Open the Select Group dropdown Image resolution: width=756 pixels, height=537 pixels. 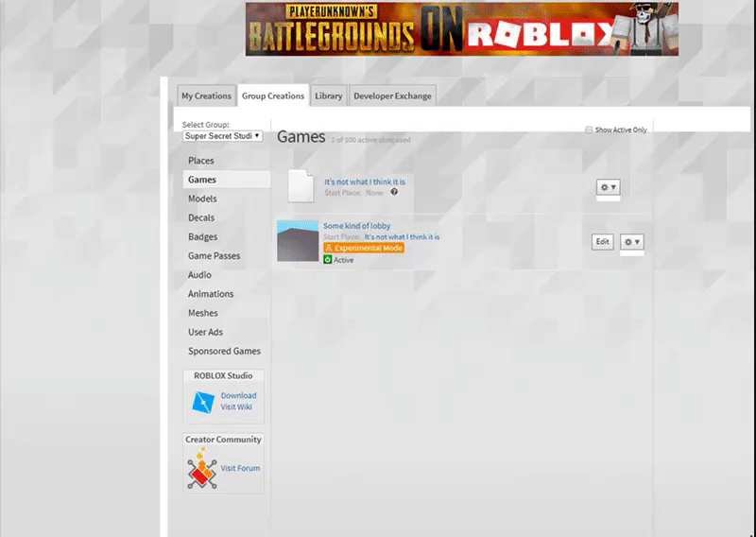(222, 136)
